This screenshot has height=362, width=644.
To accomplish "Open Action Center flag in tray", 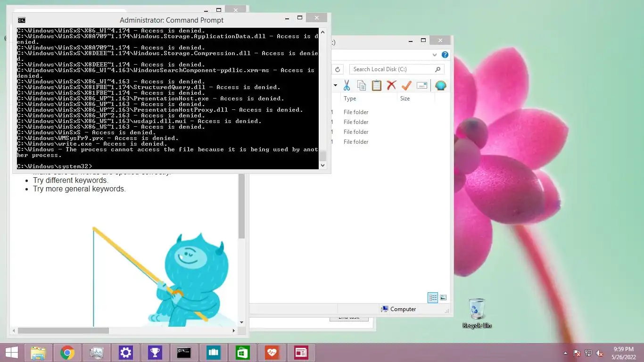I will (x=577, y=353).
